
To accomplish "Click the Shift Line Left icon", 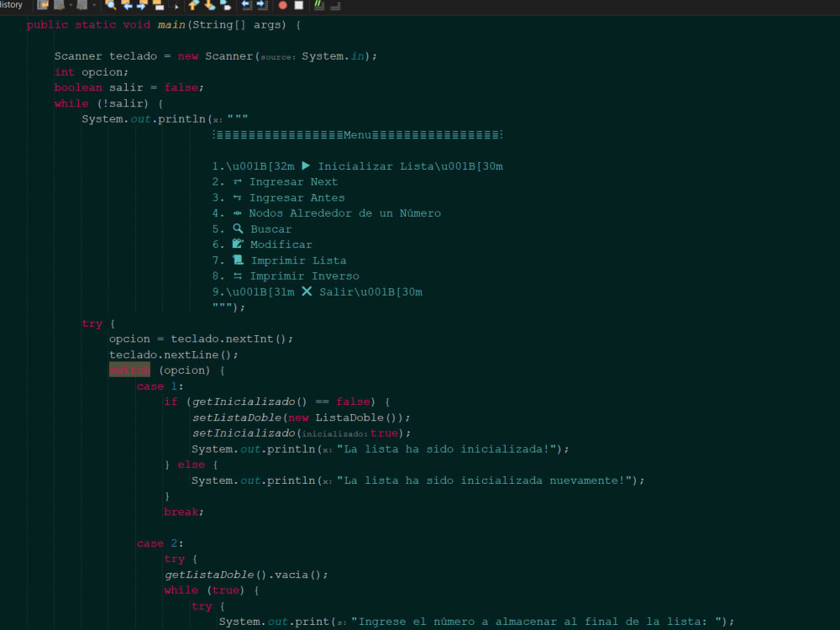I will pos(247,7).
